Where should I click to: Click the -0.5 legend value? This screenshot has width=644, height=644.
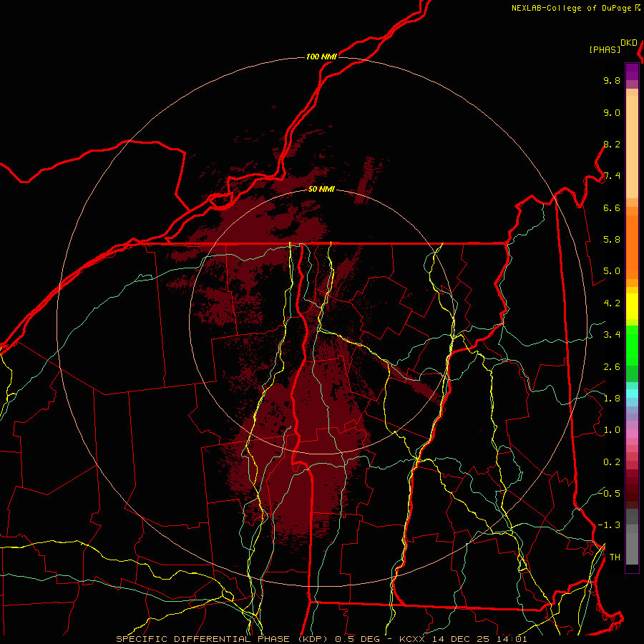(x=609, y=493)
